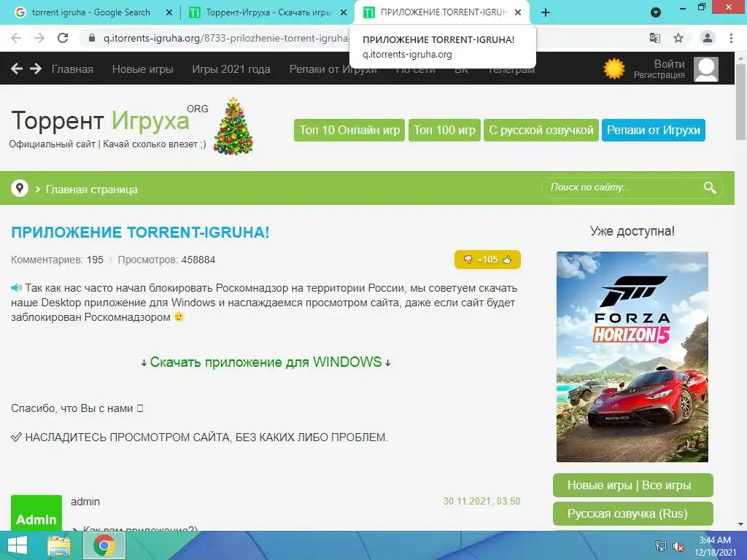The image size is (747, 560).
Task: Open blue Репаки от Игрухи button
Action: tap(653, 130)
